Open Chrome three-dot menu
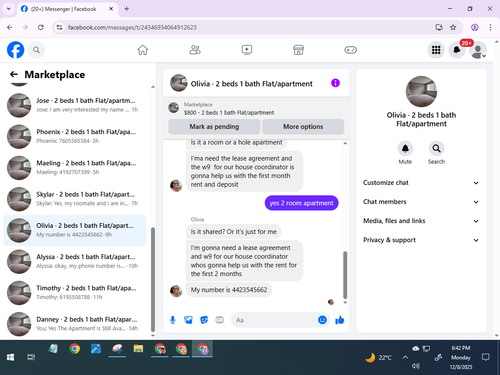 (490, 27)
